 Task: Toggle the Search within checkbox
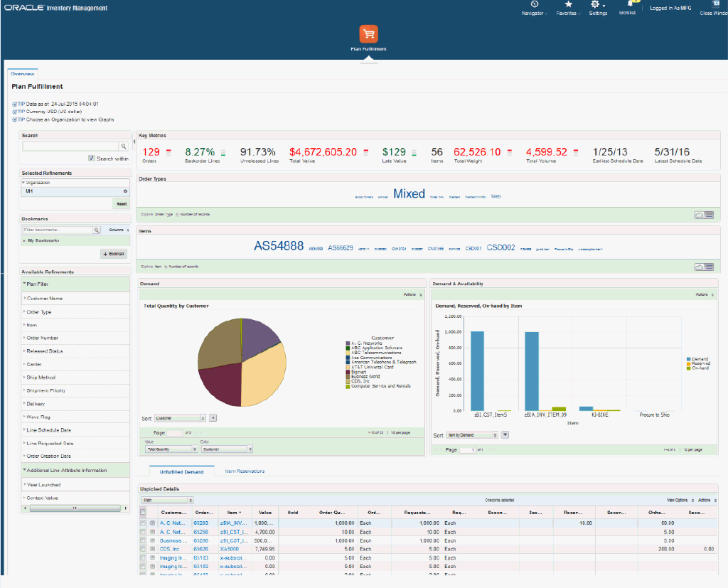click(92, 159)
